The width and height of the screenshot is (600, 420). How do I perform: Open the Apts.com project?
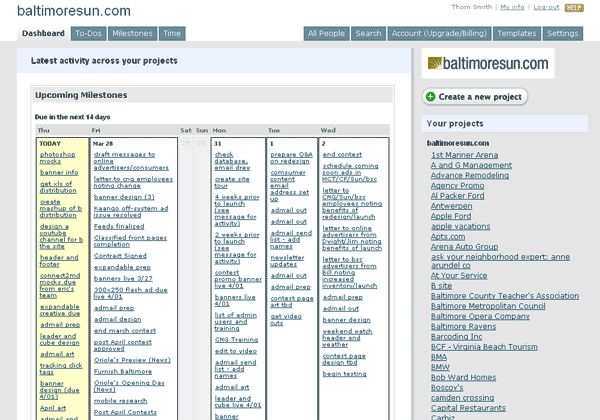tap(448, 236)
